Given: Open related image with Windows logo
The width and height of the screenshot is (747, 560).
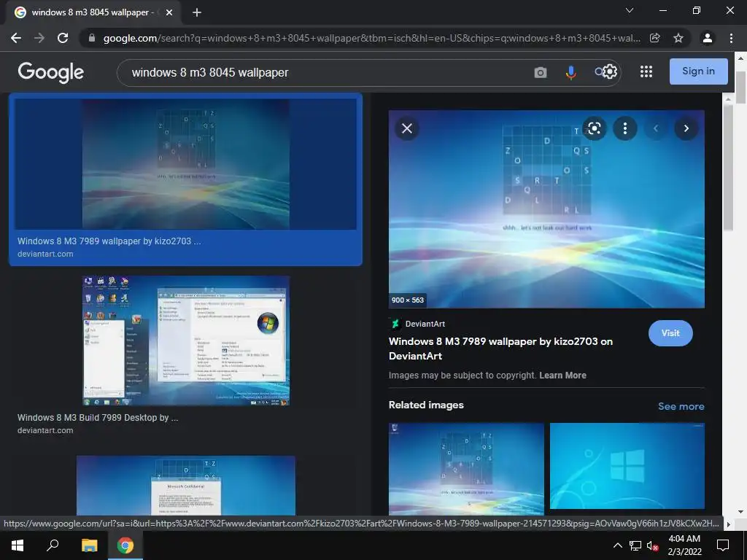Looking at the screenshot, I should [x=627, y=466].
